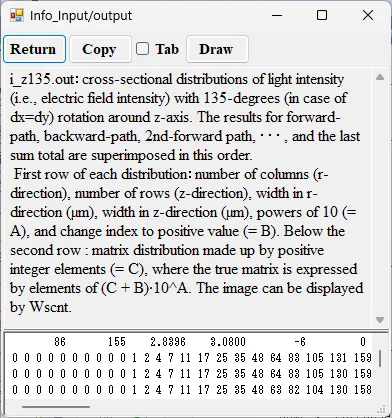Select the header value -6
The width and height of the screenshot is (392, 418).
pyautogui.click(x=300, y=342)
